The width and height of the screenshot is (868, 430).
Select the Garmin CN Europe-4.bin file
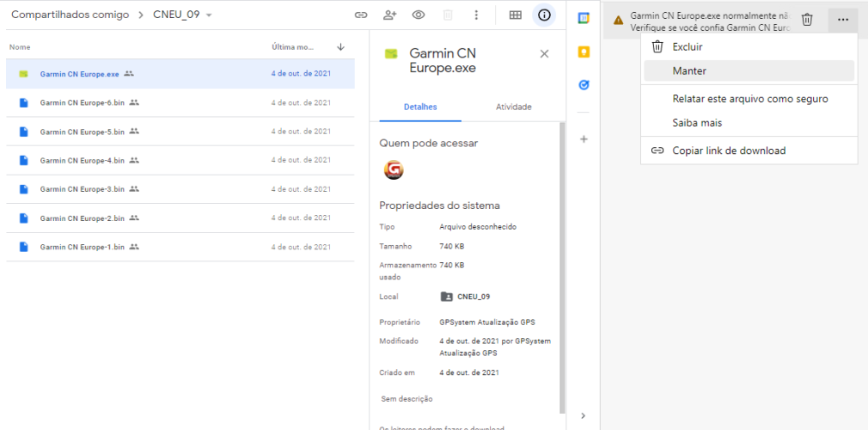tap(180, 160)
